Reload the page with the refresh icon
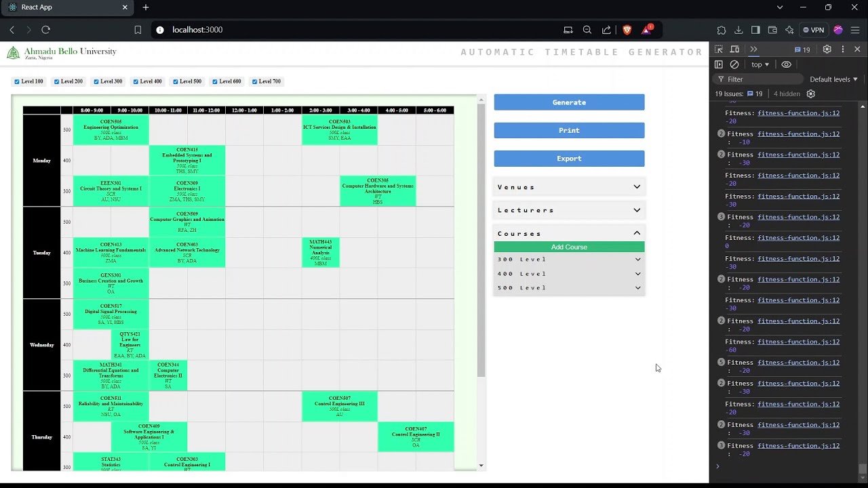This screenshot has height=488, width=868. (45, 30)
